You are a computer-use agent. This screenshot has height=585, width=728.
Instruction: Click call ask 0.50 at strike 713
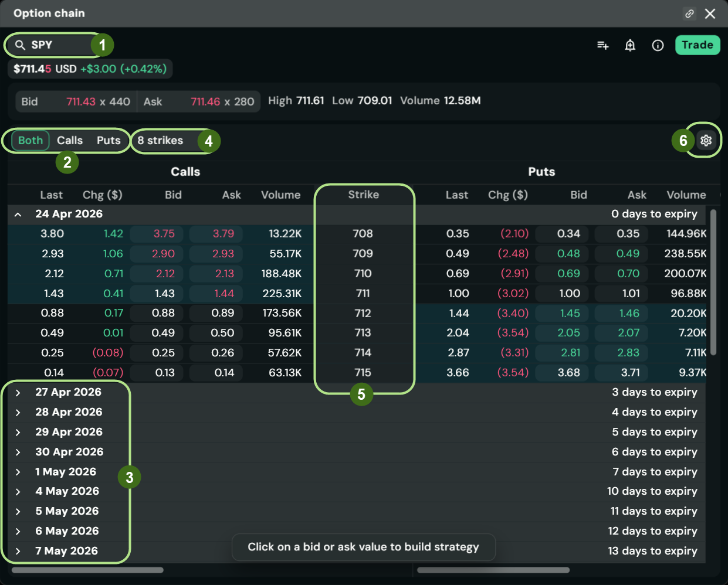(216, 333)
